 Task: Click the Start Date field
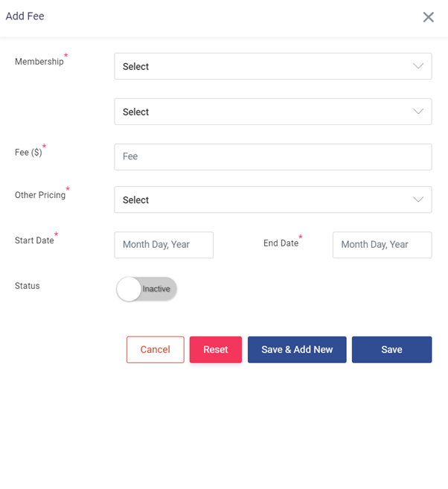[164, 245]
